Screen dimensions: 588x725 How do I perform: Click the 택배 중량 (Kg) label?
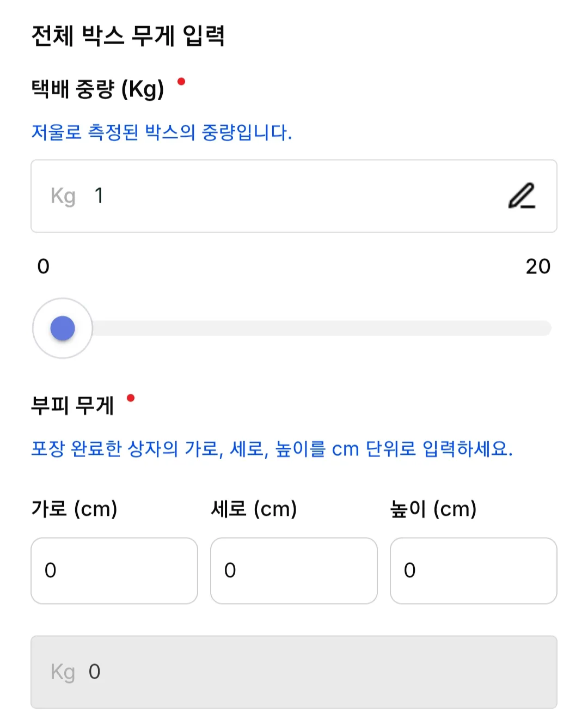point(98,89)
